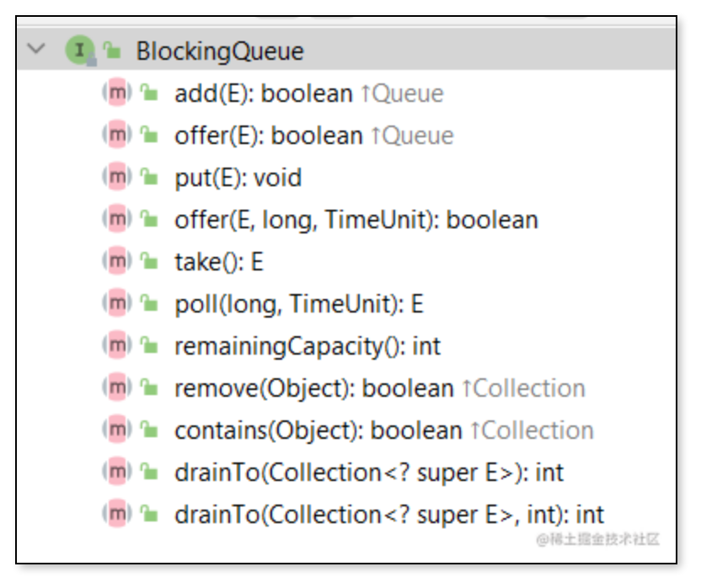The width and height of the screenshot is (701, 588).
Task: Select the BlockingQueue interface row
Action: tap(219, 51)
